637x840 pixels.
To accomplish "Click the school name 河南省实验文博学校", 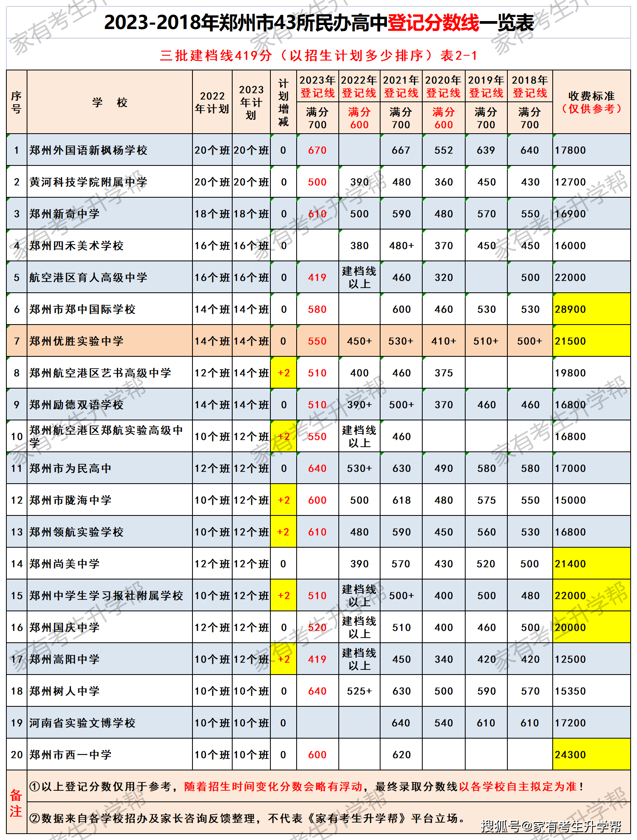I will pyautogui.click(x=82, y=723).
